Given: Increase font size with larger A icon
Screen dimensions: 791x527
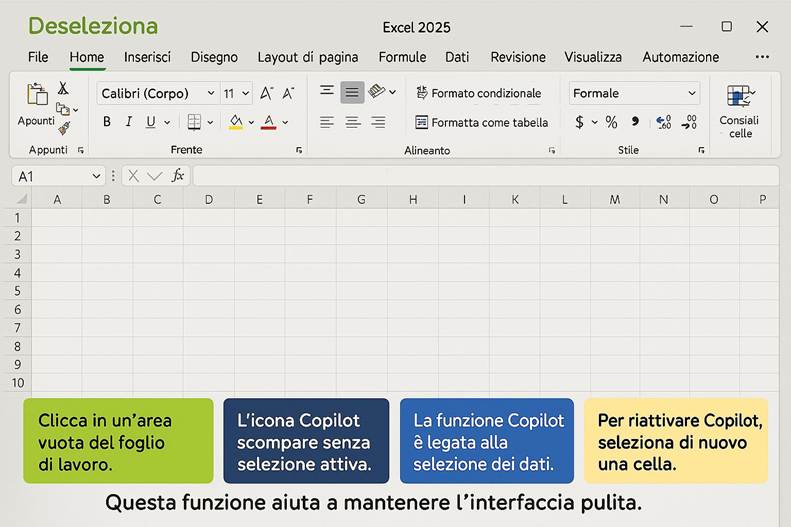Looking at the screenshot, I should (266, 93).
